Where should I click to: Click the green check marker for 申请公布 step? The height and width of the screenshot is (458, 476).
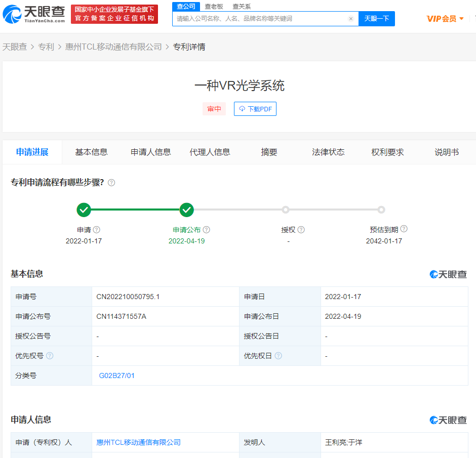(187, 210)
